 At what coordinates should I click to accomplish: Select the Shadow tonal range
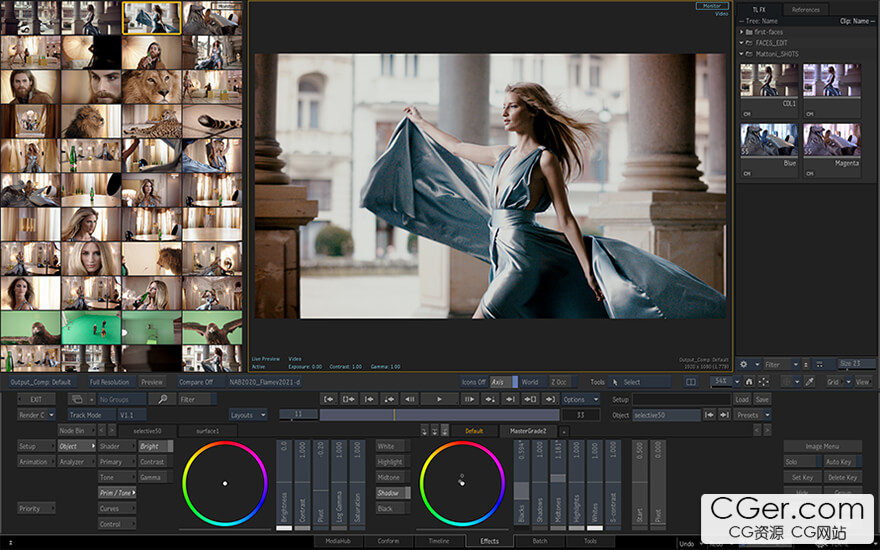pos(393,493)
